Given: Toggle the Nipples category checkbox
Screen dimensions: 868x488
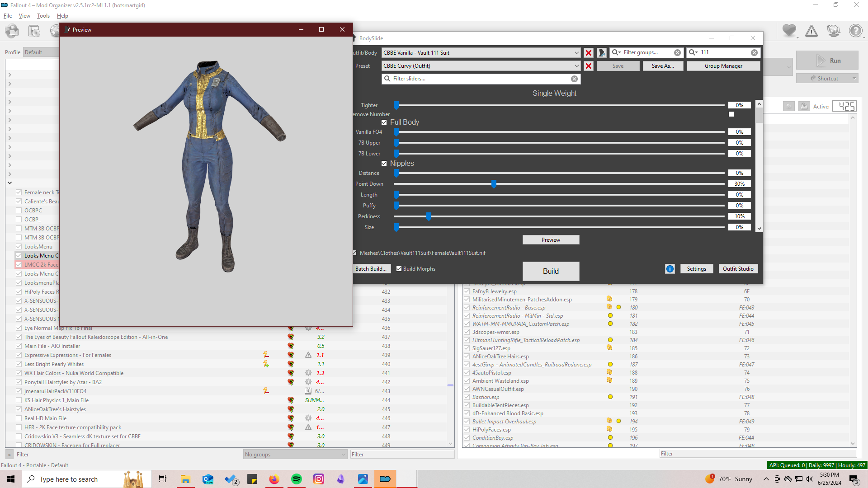Looking at the screenshot, I should pyautogui.click(x=384, y=164).
